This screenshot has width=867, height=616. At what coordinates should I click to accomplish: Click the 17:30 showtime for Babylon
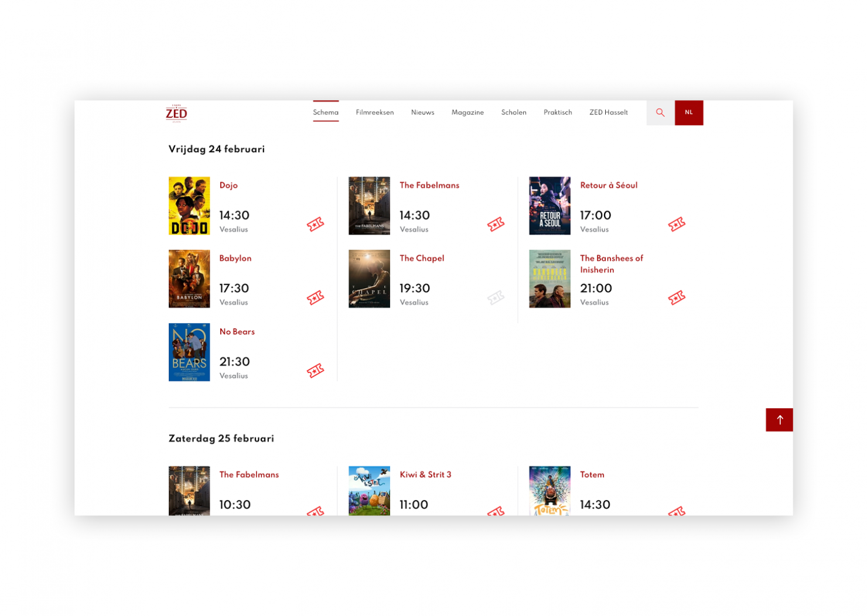[234, 289]
